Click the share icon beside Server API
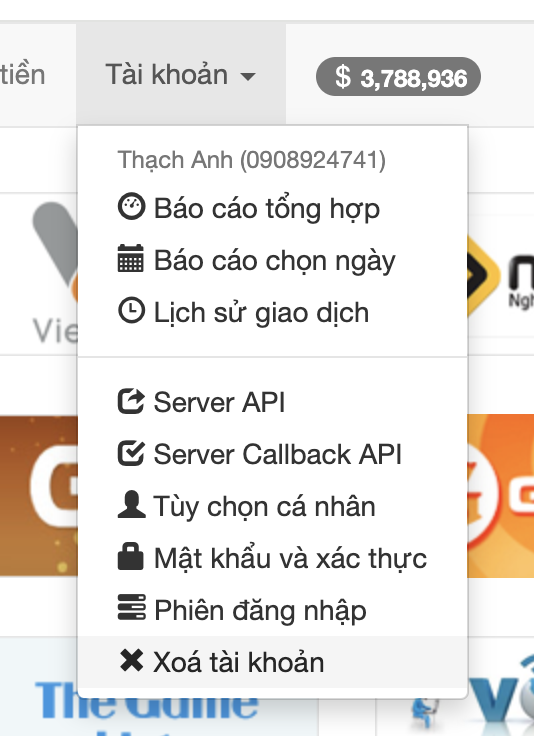 [131, 401]
